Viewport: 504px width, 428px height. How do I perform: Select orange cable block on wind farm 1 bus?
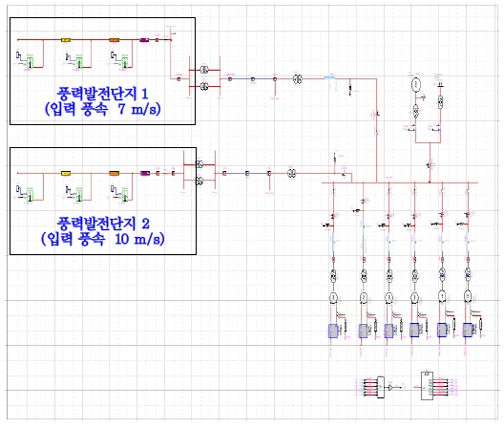115,40
